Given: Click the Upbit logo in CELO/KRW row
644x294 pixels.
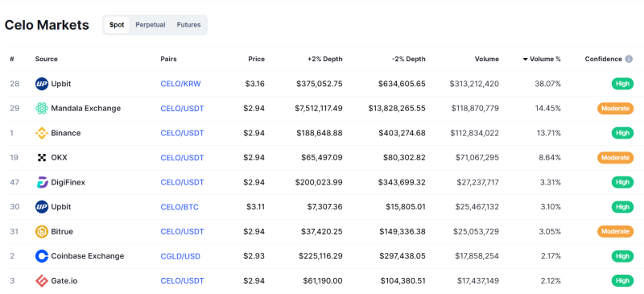Looking at the screenshot, I should point(42,84).
